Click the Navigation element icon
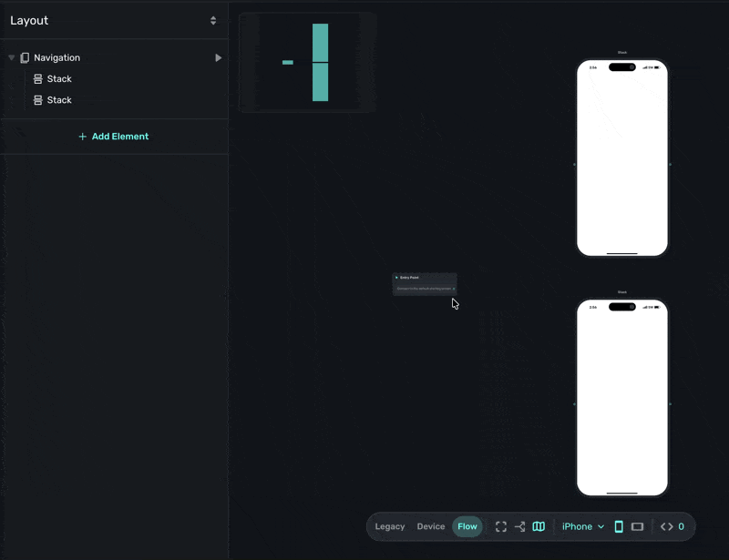729x560 pixels. point(26,58)
